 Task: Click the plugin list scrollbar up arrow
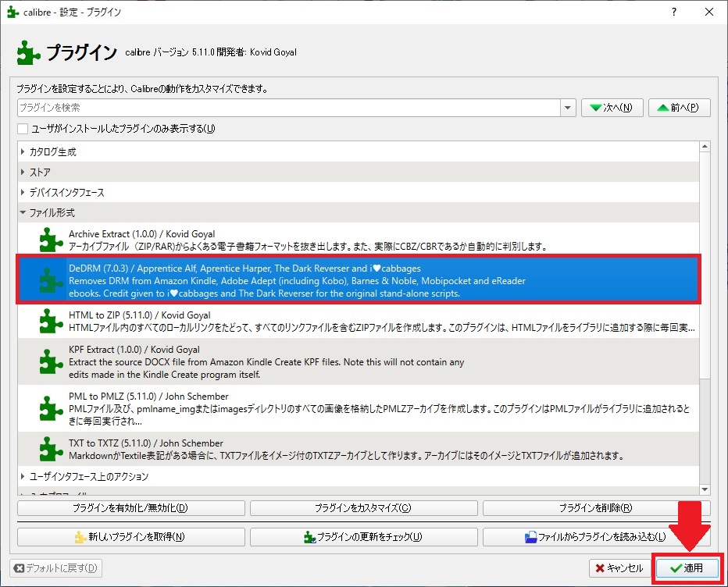tap(705, 147)
